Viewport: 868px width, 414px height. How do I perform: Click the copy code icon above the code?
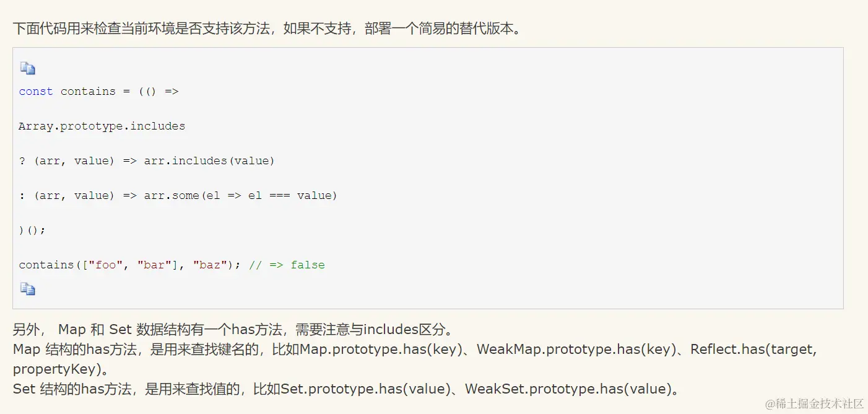click(x=27, y=68)
